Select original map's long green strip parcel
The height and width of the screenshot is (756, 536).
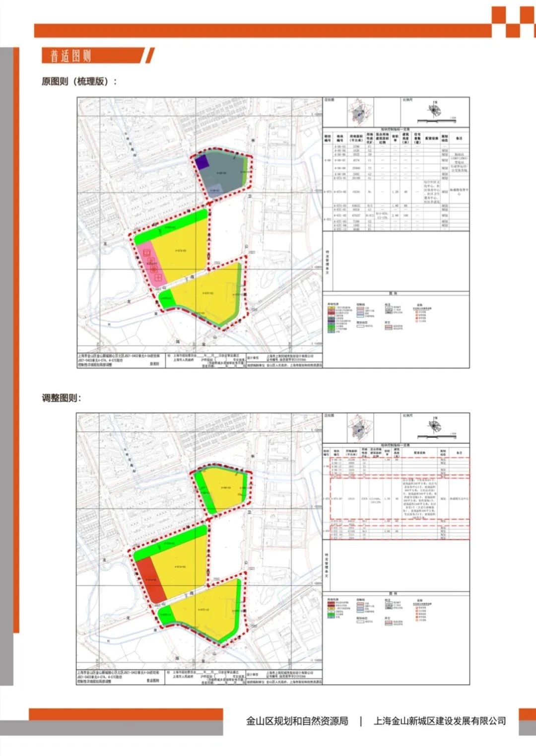(x=171, y=226)
